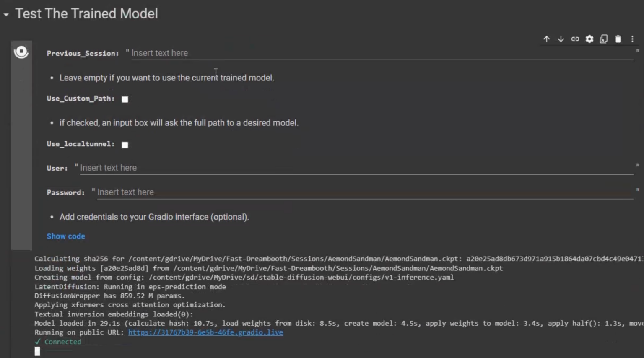Open more cell actions three-dot menu
Screen dimensions: 644x358
pos(632,39)
